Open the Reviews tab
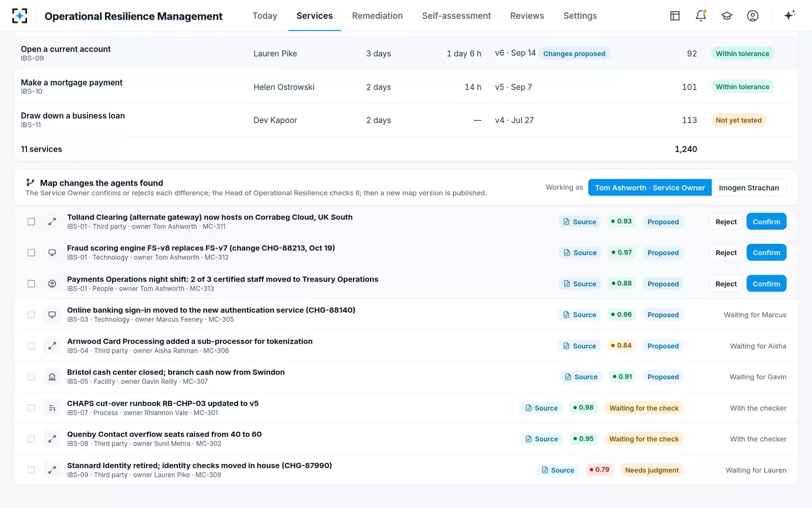 click(x=527, y=16)
